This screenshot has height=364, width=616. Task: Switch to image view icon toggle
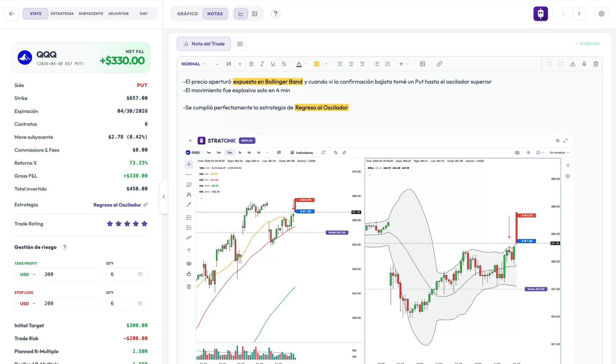(x=255, y=13)
